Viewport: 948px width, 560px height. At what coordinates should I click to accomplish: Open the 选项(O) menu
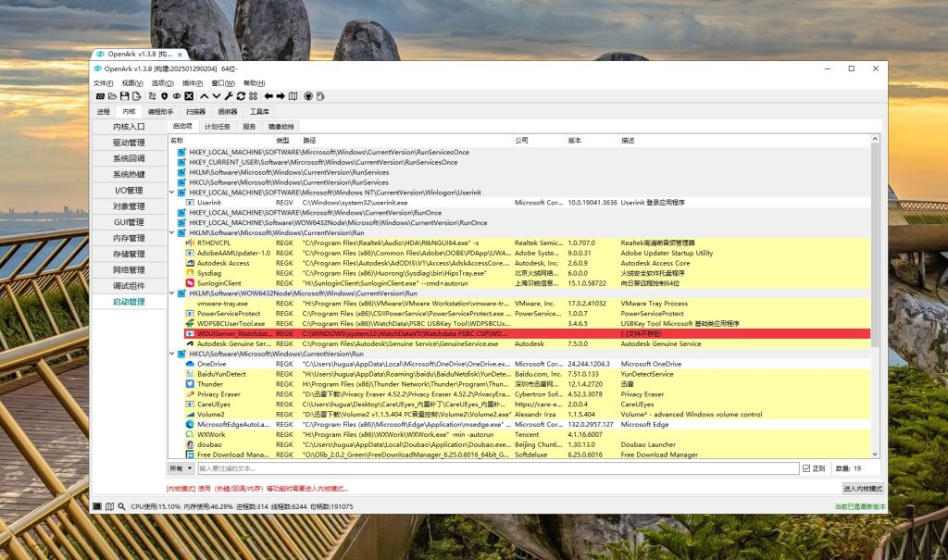[163, 83]
